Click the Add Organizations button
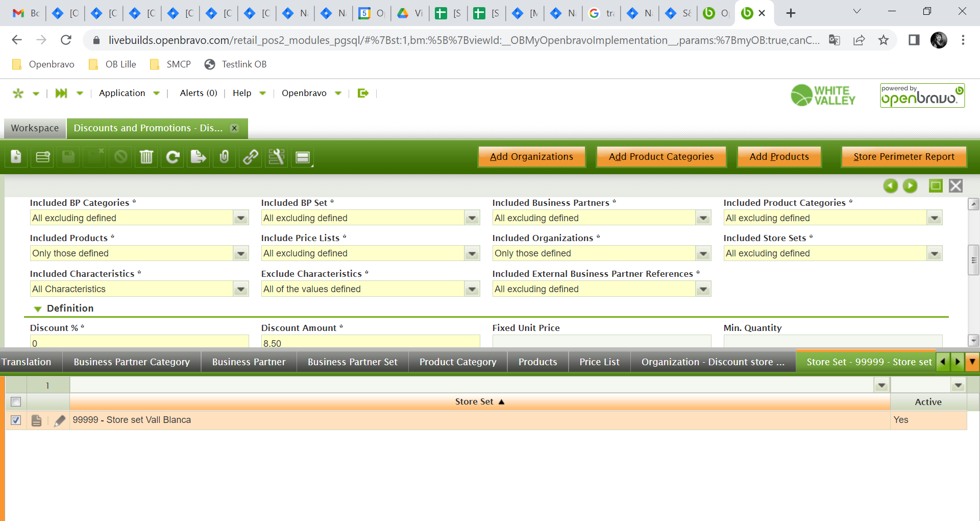The width and height of the screenshot is (980, 521). point(531,157)
